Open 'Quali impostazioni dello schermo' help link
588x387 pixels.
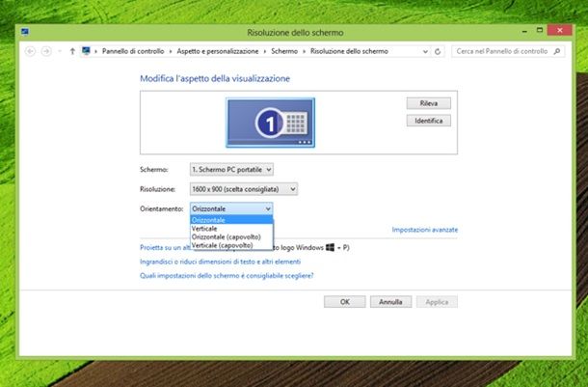coord(227,275)
